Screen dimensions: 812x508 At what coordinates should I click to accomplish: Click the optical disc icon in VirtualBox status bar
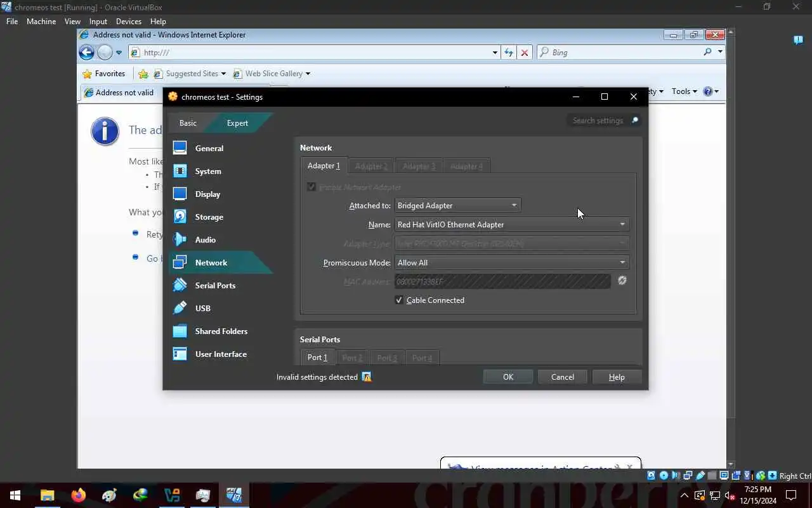[x=664, y=476]
